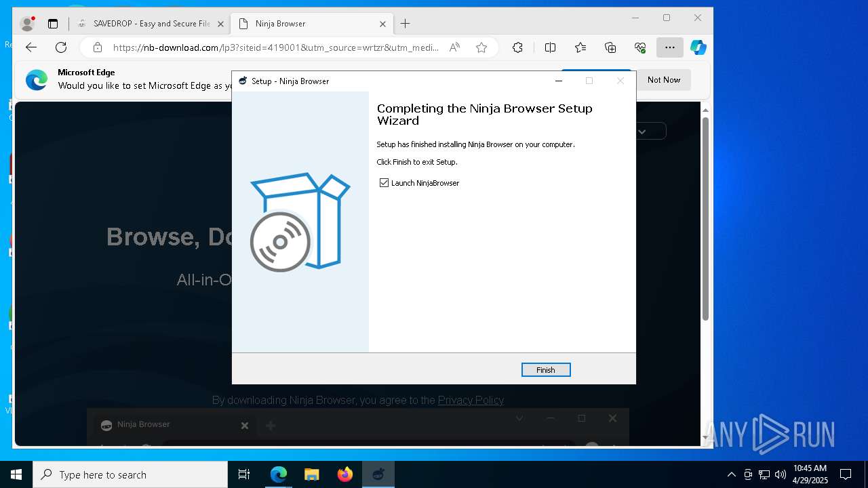Switch to the Ninja Browser tab
868x488 pixels.
312,24
